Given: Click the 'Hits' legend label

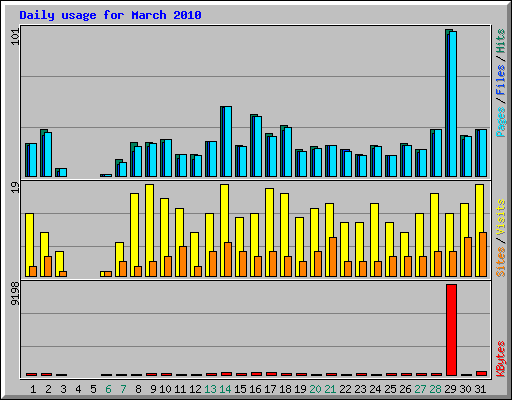Looking at the screenshot, I should point(501,41).
